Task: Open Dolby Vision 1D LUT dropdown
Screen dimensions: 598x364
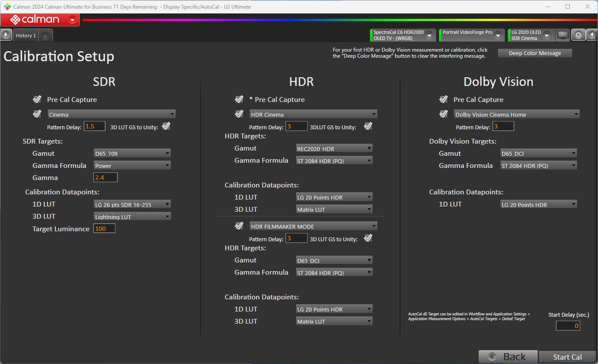Action: point(539,204)
